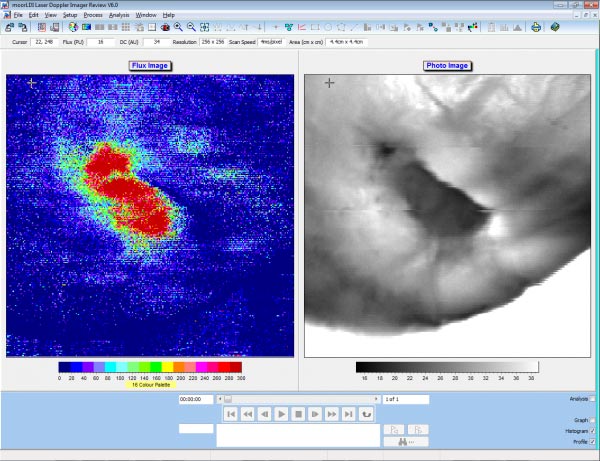Open the Setup menu
600x461 pixels.
(69, 16)
